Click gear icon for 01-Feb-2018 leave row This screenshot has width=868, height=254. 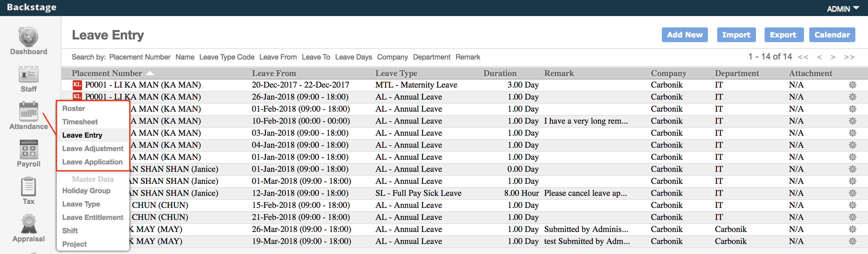tap(853, 109)
